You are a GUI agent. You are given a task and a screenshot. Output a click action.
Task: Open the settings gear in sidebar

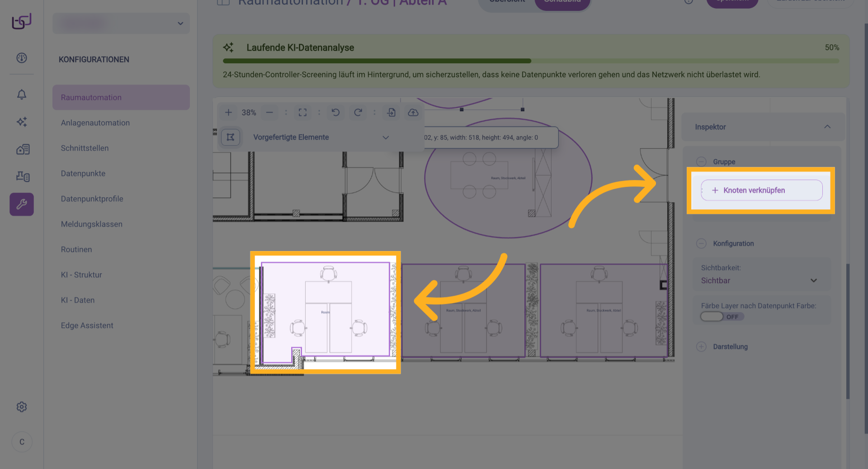pyautogui.click(x=22, y=407)
